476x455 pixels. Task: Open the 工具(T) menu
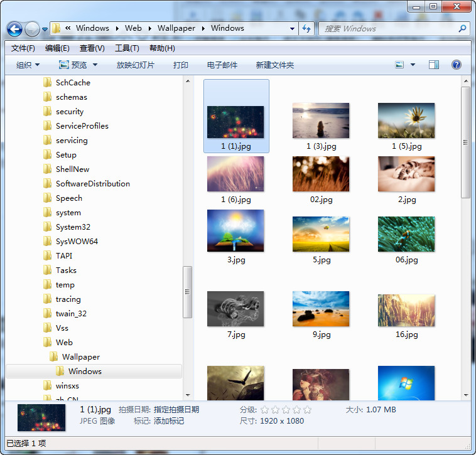tap(127, 48)
